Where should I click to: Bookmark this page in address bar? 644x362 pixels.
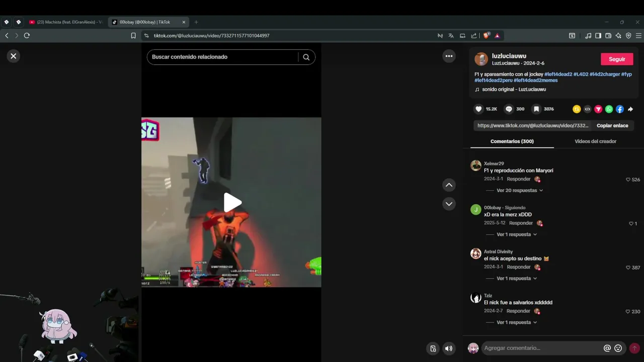coord(133,36)
